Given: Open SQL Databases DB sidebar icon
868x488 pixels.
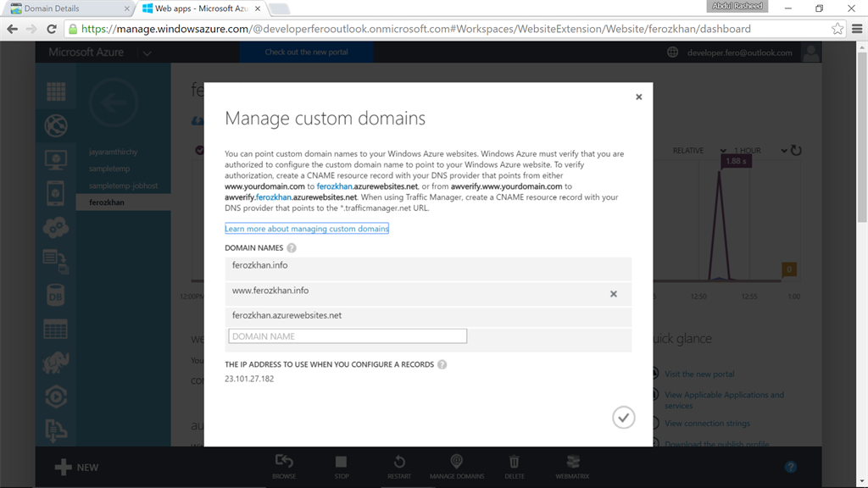Looking at the screenshot, I should 56,296.
